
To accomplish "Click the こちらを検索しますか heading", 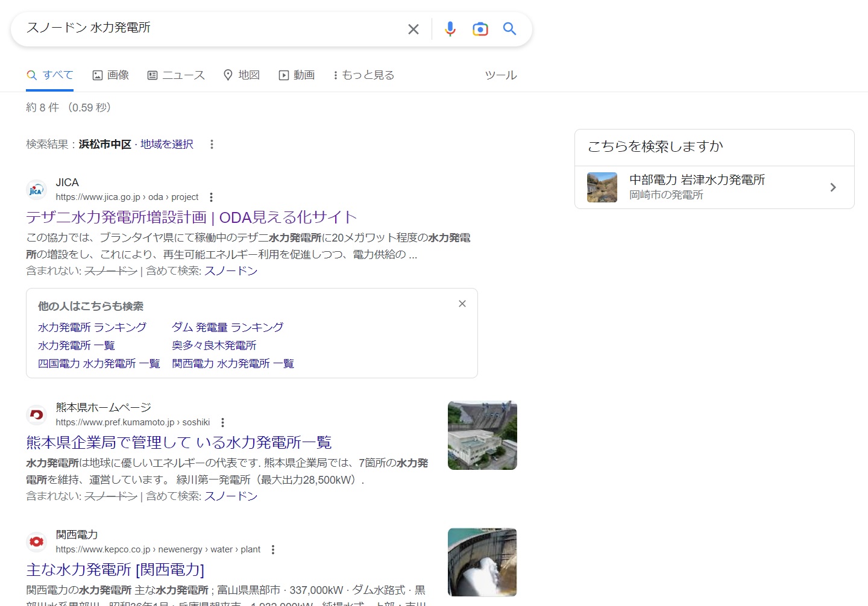I will tap(655, 146).
